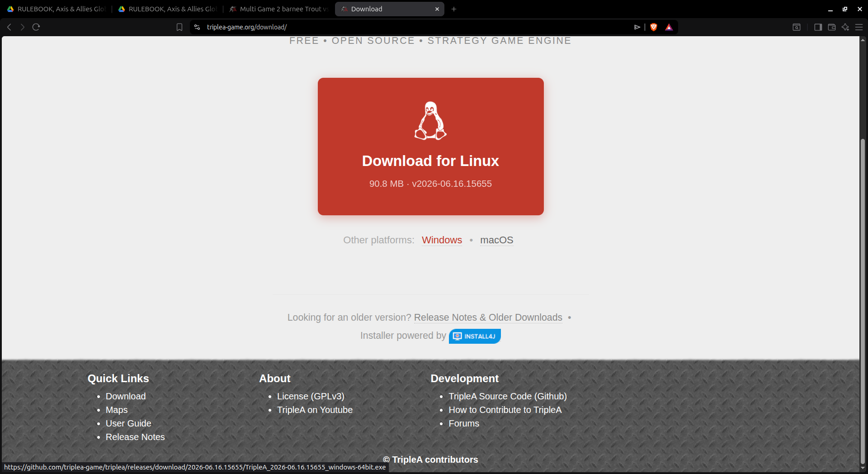The image size is (868, 474).
Task: Open Maps in Quick Links footer
Action: pyautogui.click(x=117, y=410)
